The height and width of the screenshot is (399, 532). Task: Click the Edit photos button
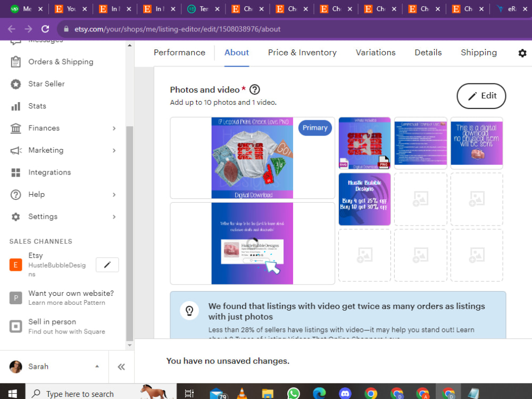[481, 96]
